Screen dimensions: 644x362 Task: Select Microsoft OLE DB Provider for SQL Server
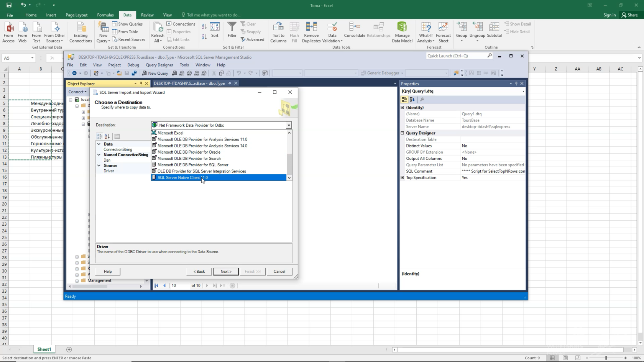[219, 165]
